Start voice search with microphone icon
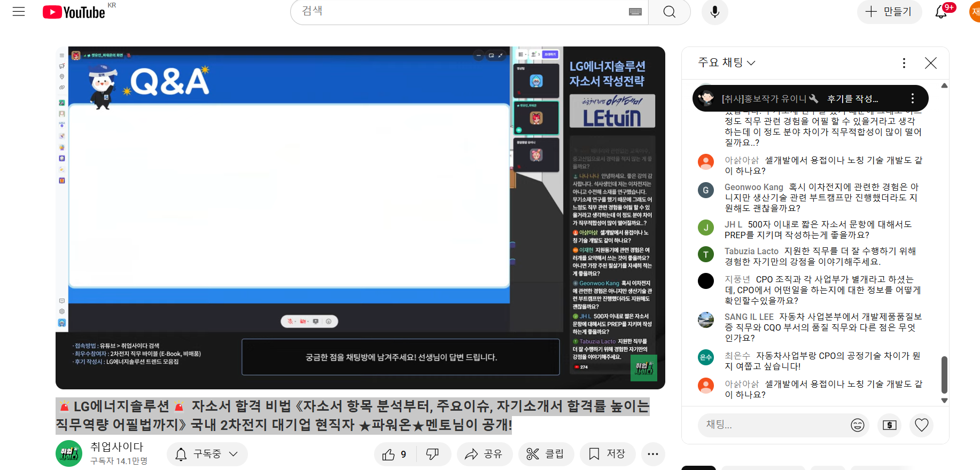 coord(714,12)
